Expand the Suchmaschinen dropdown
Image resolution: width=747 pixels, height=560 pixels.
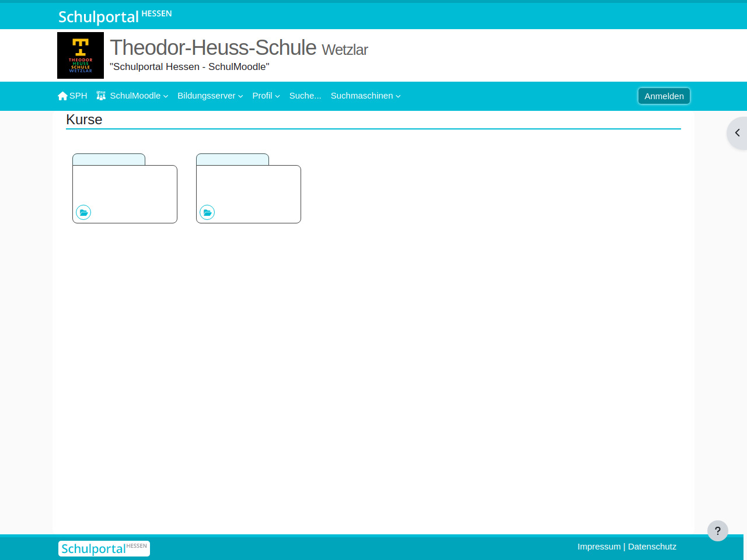coord(365,96)
